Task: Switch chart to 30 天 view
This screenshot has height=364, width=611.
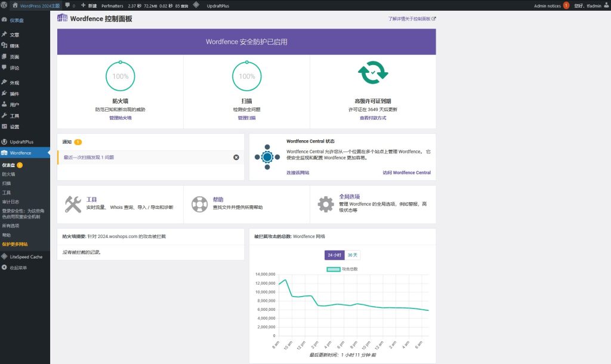Action: tap(353, 255)
